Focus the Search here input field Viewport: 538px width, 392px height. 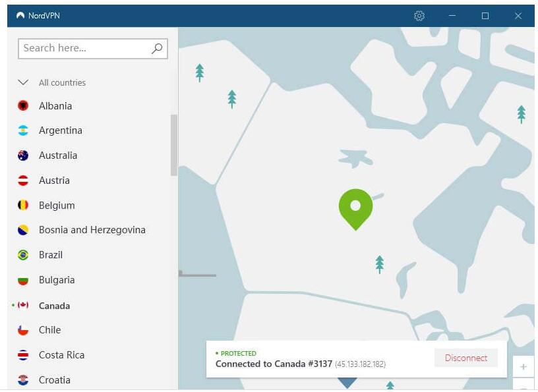93,48
